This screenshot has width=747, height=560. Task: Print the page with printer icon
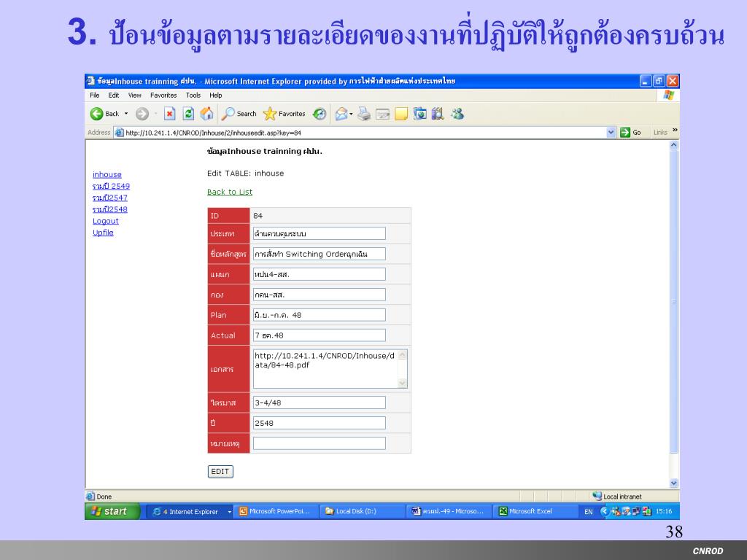pos(364,114)
